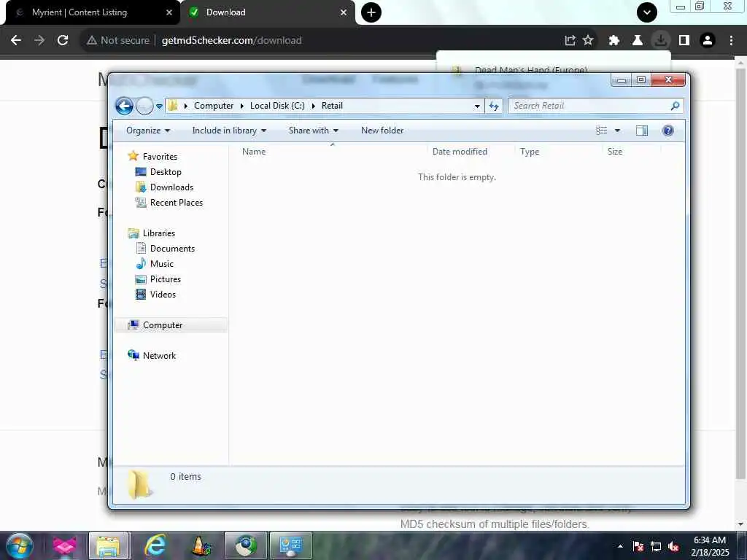The width and height of the screenshot is (747, 560).
Task: Click Local Disk (C:) in address path
Action: pyautogui.click(x=277, y=106)
